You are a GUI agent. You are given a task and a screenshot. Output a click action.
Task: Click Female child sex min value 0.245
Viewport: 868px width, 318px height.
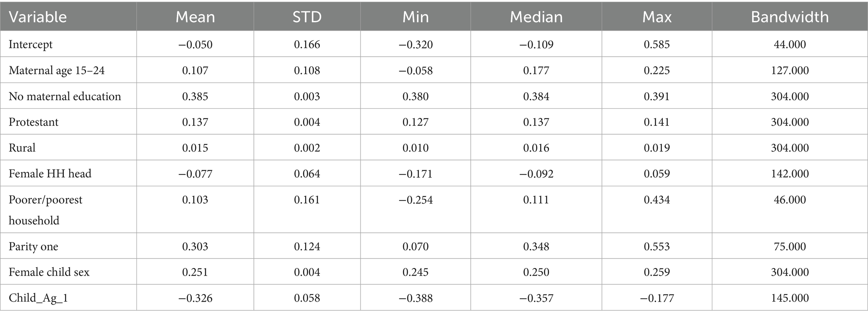pos(416,272)
